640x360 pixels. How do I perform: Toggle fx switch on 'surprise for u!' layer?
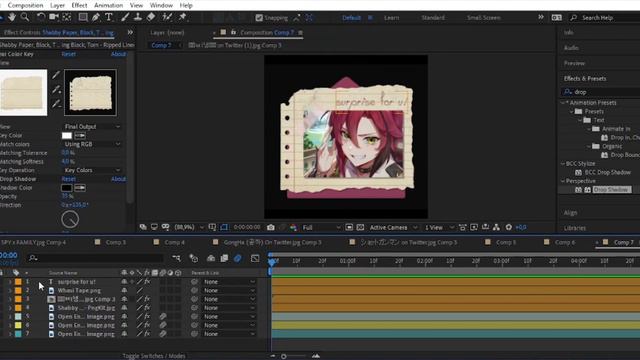pyautogui.click(x=147, y=282)
